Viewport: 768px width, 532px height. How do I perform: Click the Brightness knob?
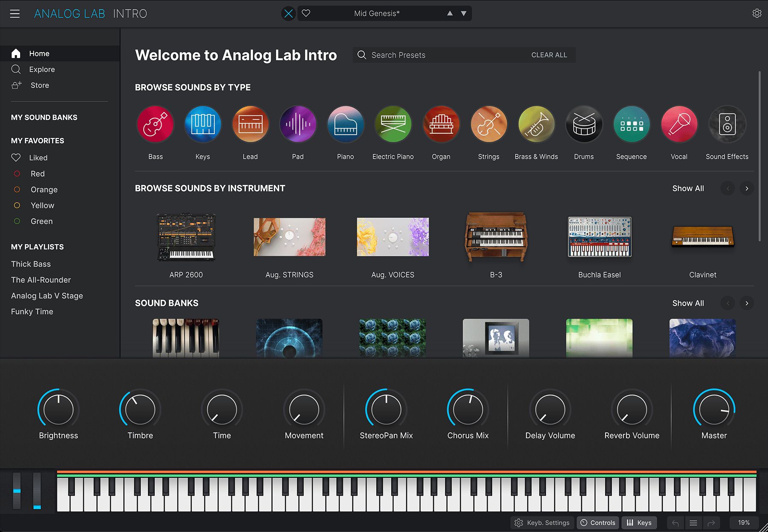[59, 409]
